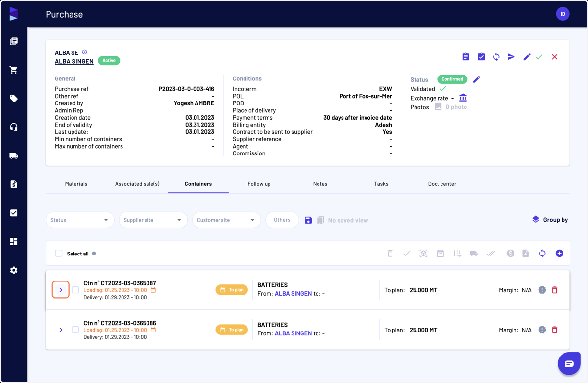Click the pencil edit icon in purchase header

(527, 57)
